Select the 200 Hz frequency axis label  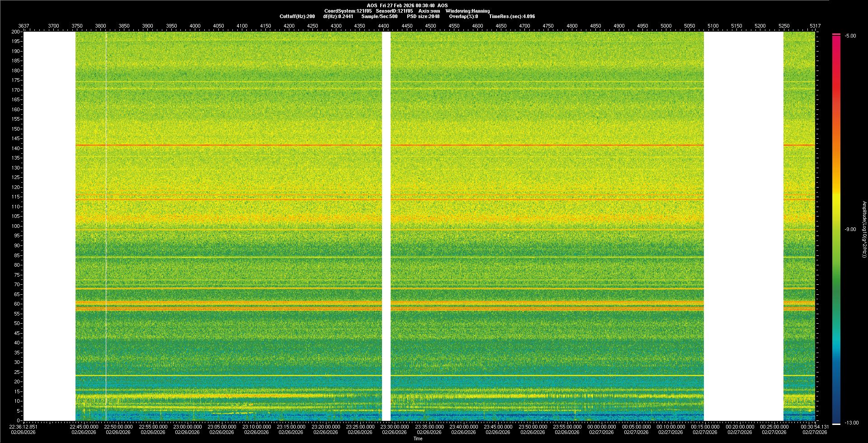tap(15, 32)
